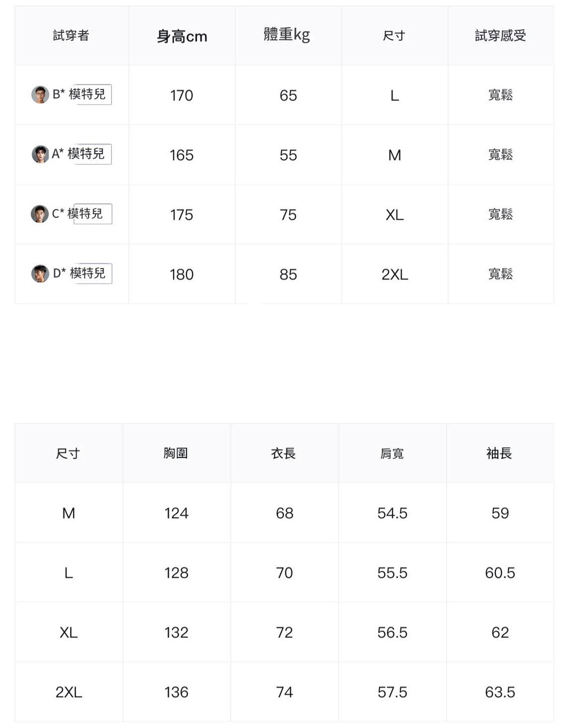
Task: Select the 模特兒 tag beside A*
Action: point(87,154)
